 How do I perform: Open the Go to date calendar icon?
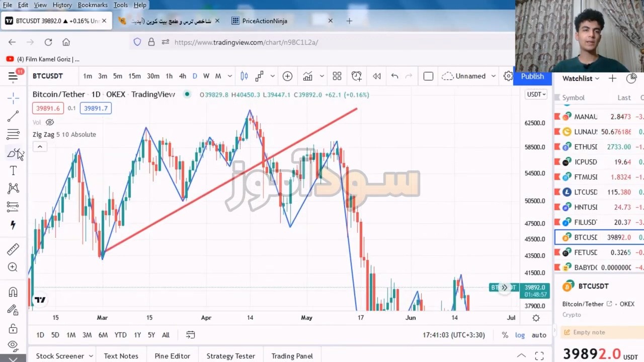point(191,335)
